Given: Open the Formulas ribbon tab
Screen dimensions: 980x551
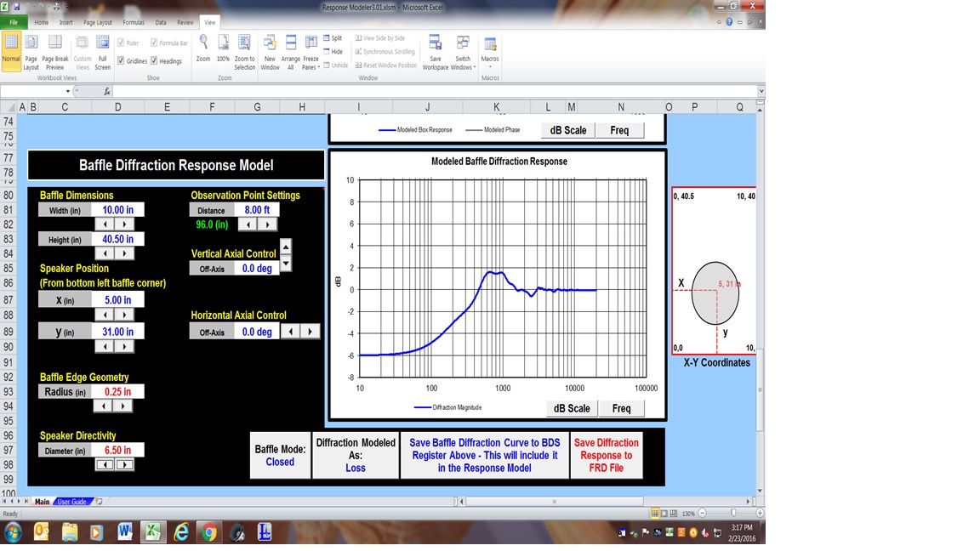Looking at the screenshot, I should pos(133,22).
